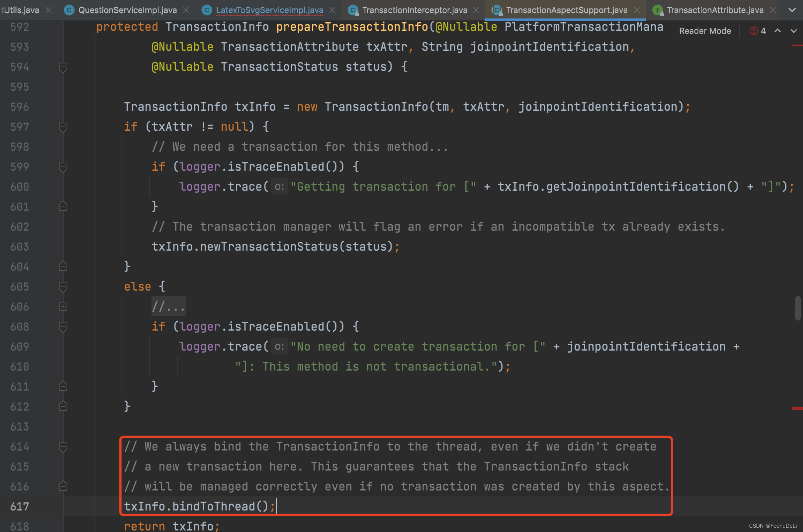Enable Reader Mode
This screenshot has height=532, width=803.
point(705,31)
